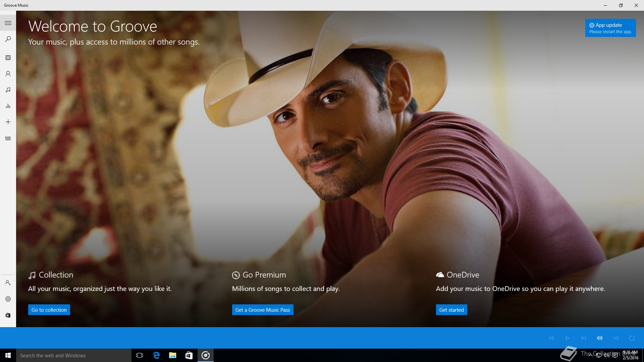Open Task View on taskbar
The width and height of the screenshot is (644, 362).
pyautogui.click(x=140, y=355)
